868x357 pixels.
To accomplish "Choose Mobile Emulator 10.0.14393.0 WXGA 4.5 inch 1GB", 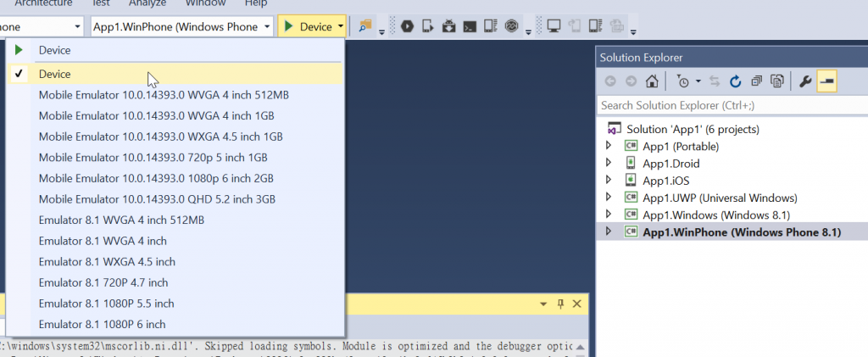I will click(175, 137).
